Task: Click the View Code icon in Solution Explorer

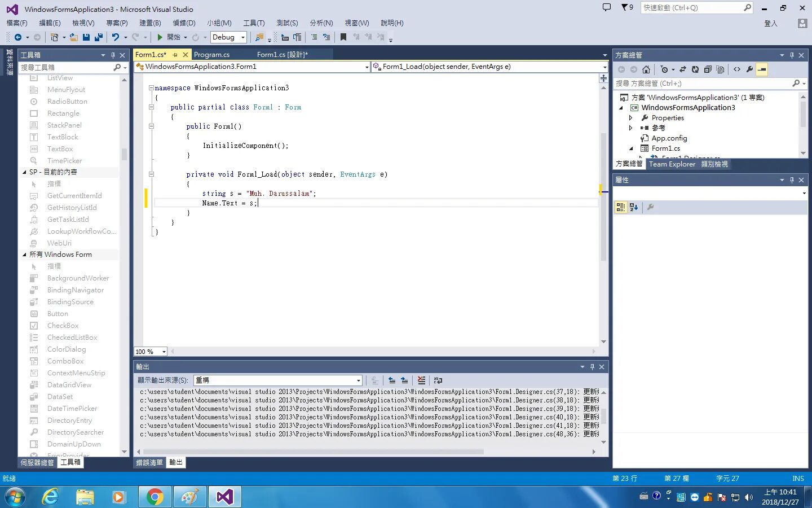Action: (737, 69)
